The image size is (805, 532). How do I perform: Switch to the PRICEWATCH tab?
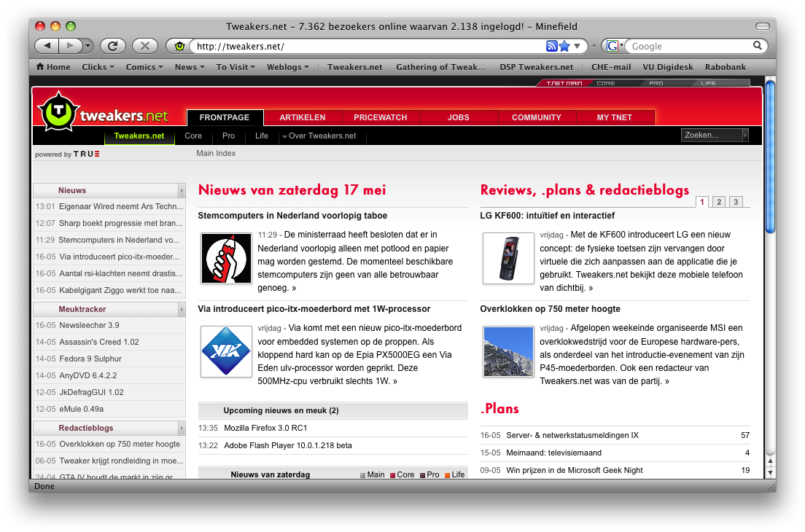pyautogui.click(x=381, y=117)
